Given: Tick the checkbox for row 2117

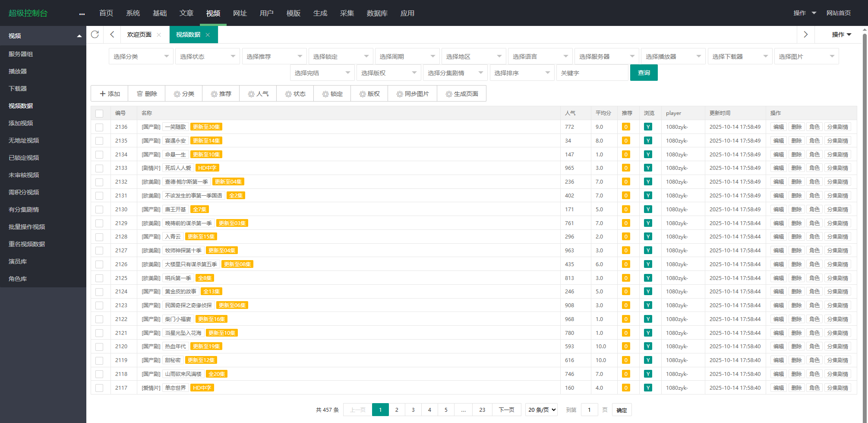Looking at the screenshot, I should tap(99, 388).
